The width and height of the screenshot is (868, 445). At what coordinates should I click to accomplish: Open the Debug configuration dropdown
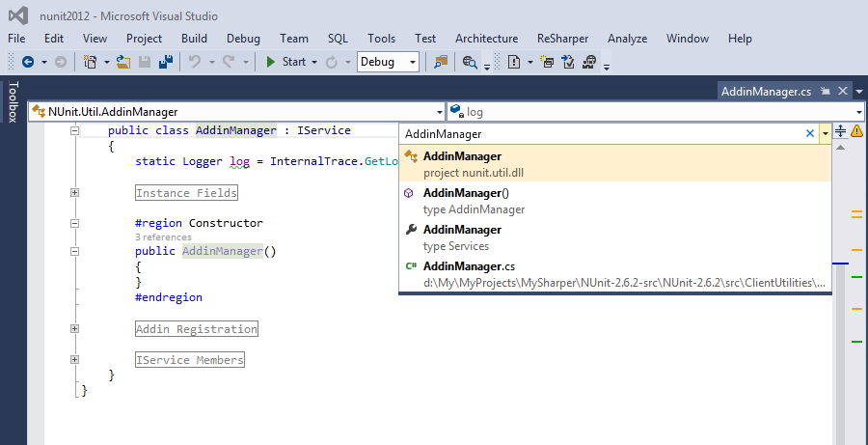coord(413,62)
